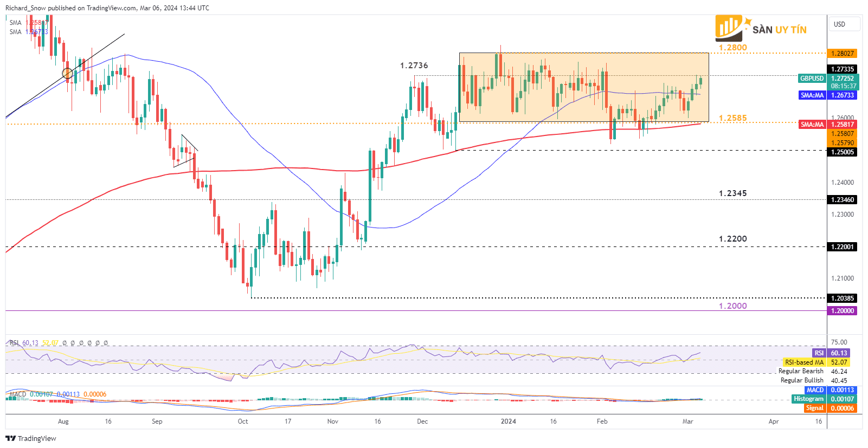The width and height of the screenshot is (868, 448).
Task: Click the 1.20385 price tag
Action: [843, 298]
